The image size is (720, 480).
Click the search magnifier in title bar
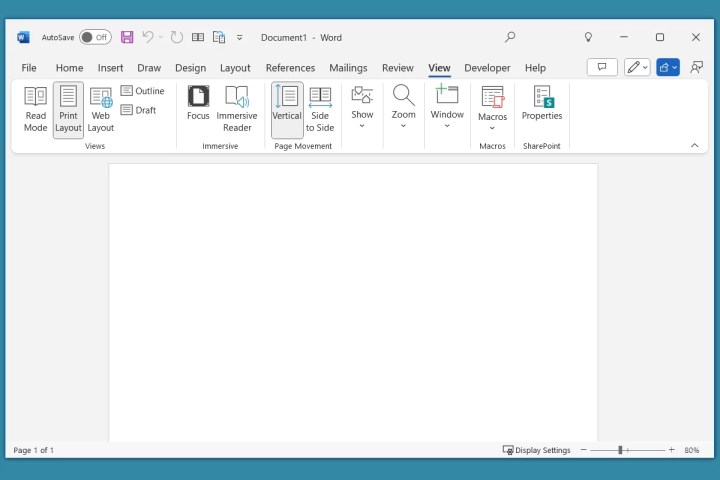(510, 37)
